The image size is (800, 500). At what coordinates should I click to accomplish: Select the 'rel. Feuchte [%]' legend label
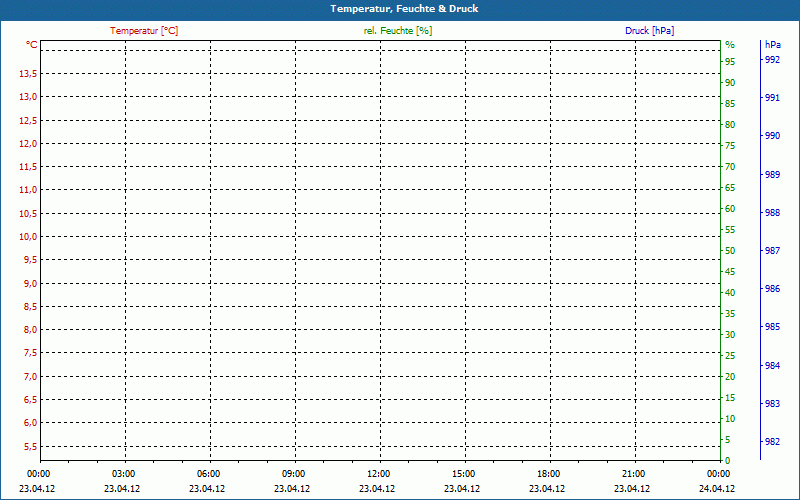tap(398, 31)
